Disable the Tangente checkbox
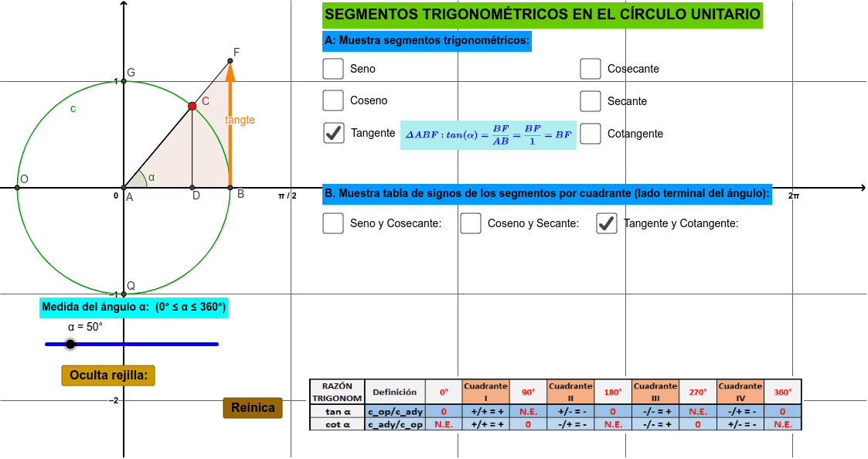The height and width of the screenshot is (459, 868). click(333, 133)
